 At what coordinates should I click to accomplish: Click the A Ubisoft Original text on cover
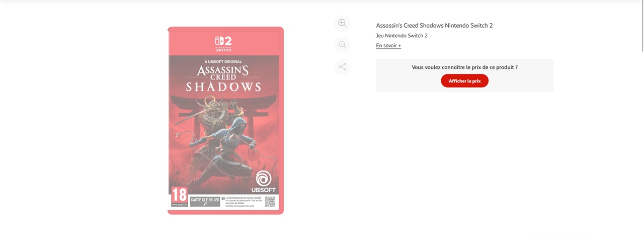tap(223, 61)
